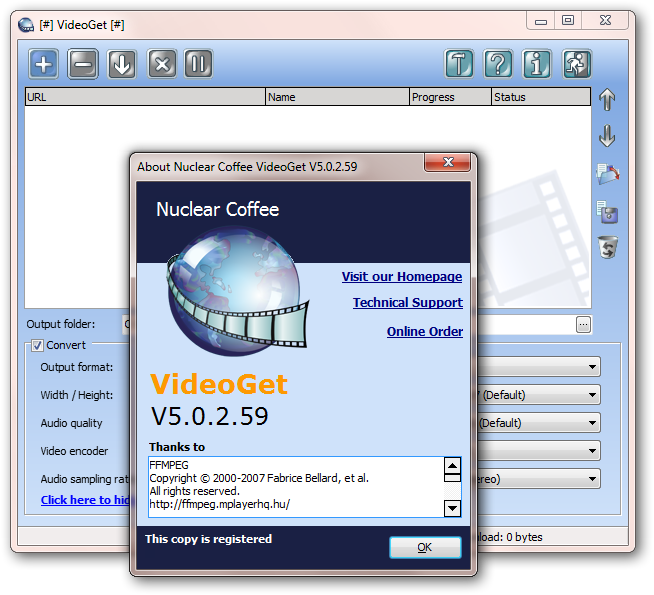654x595 pixels.
Task: Click the plus Add video toolbar icon
Action: [x=43, y=64]
